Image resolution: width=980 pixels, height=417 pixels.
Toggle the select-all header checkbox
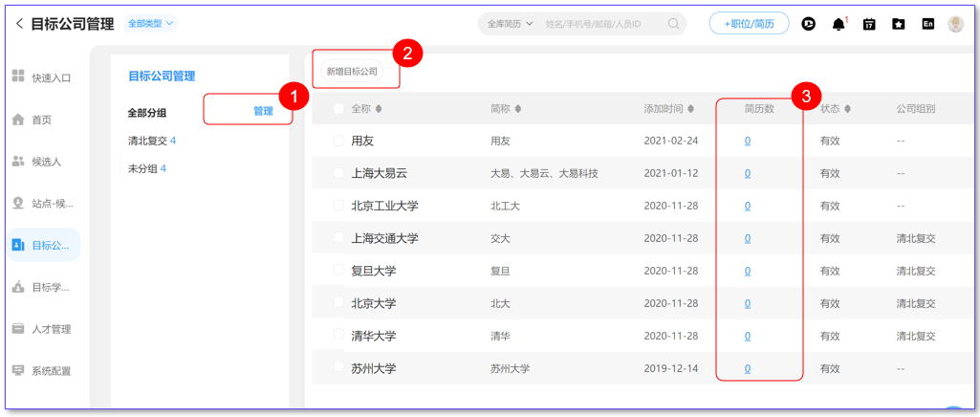coord(338,109)
